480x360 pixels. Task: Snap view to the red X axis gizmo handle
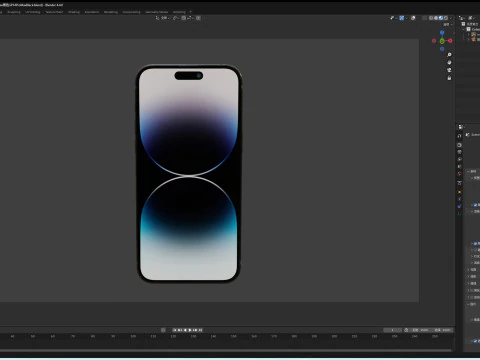tap(450, 41)
